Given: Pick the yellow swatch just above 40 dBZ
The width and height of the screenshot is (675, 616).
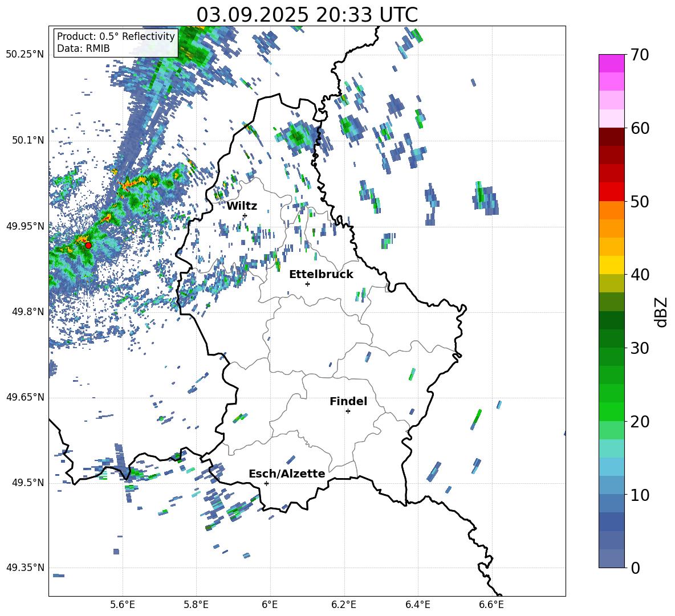Looking at the screenshot, I should 611,265.
